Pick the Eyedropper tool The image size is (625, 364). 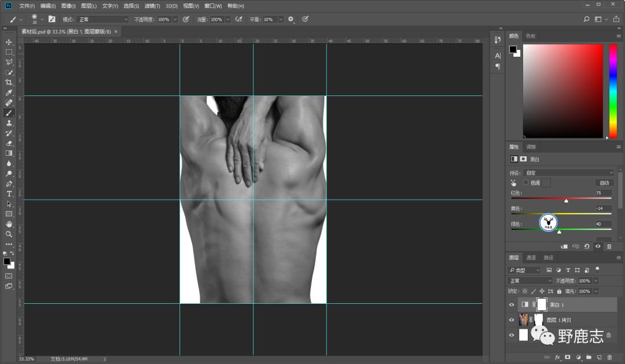(9, 93)
